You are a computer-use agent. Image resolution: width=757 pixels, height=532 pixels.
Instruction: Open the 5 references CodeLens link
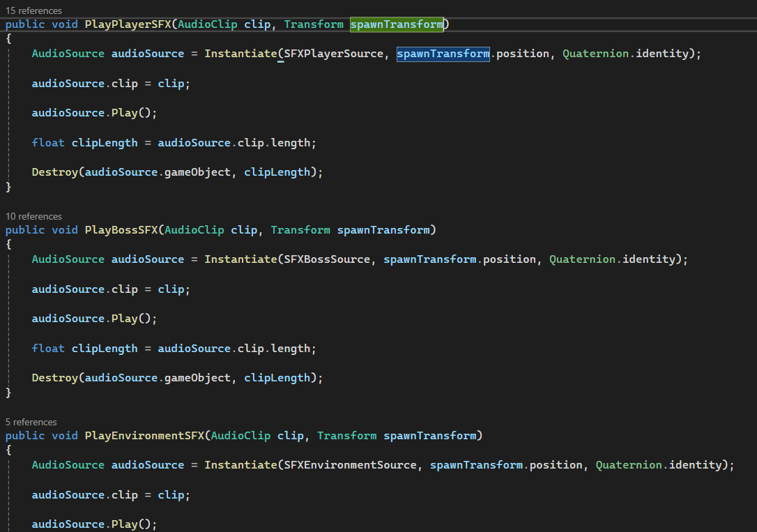click(x=31, y=422)
